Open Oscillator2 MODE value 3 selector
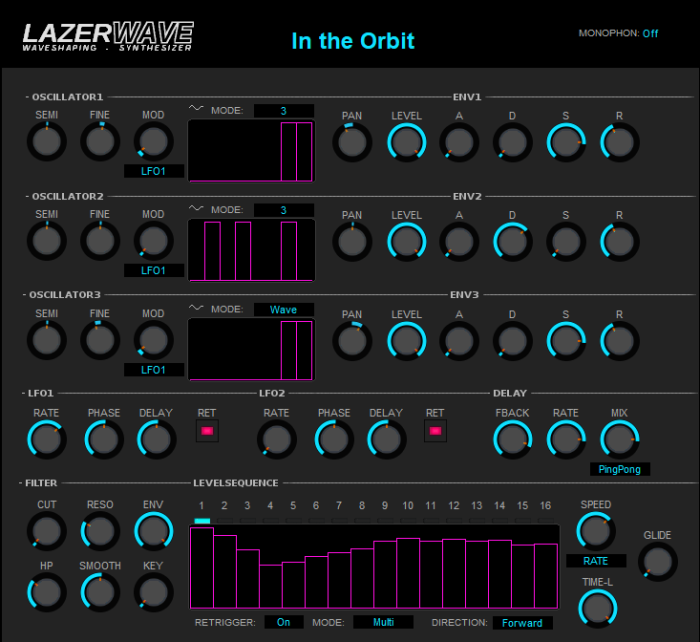This screenshot has width=700, height=642. tap(284, 210)
